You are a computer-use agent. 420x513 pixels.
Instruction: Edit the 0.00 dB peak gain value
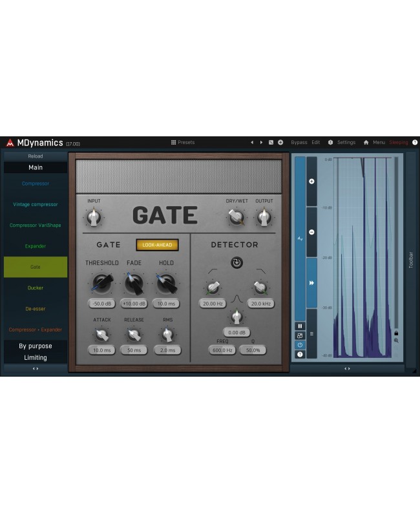pyautogui.click(x=236, y=332)
